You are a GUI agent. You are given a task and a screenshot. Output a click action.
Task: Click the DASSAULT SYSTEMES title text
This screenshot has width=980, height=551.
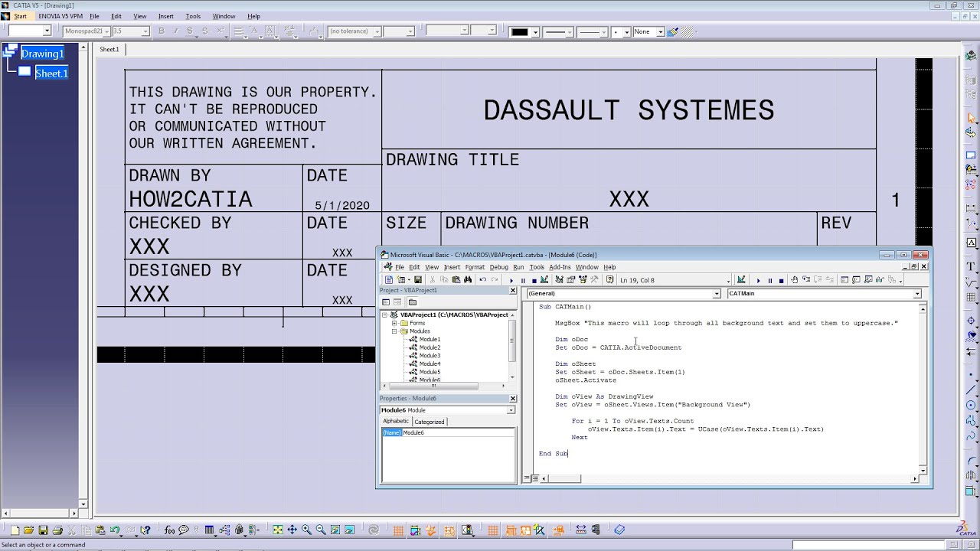(x=629, y=111)
